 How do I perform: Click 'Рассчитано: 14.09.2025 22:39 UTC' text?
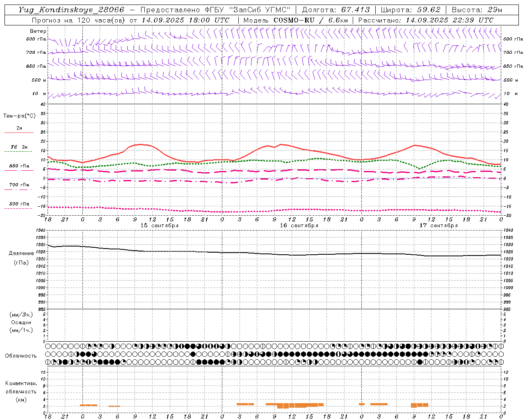[426, 20]
